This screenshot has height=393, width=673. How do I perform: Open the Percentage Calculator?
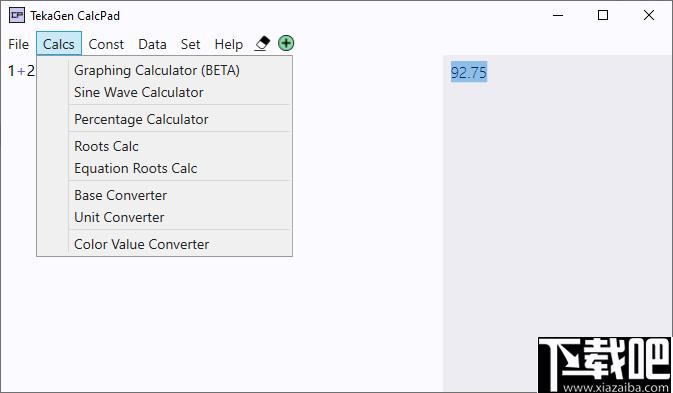tap(141, 119)
